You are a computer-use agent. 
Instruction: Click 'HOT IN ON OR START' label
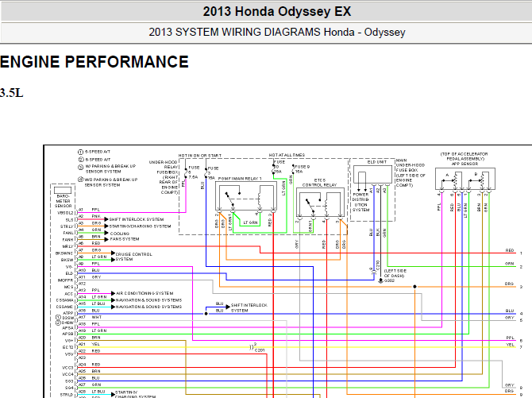pos(200,156)
